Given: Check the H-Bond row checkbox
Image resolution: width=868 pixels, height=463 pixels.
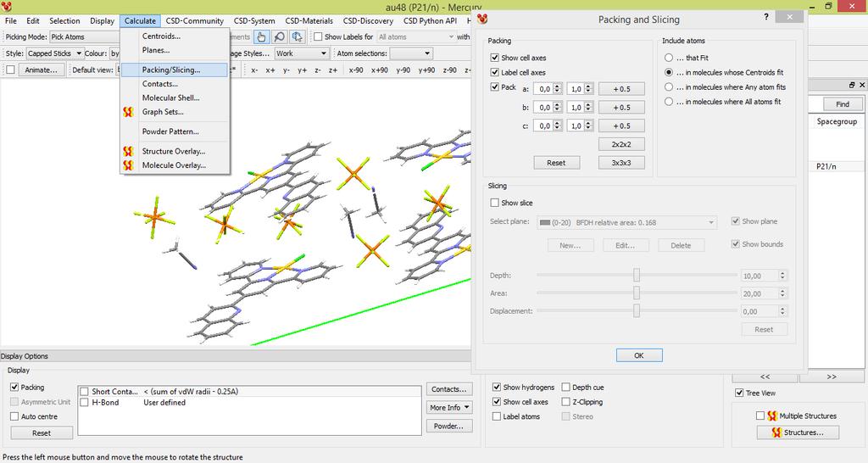Looking at the screenshot, I should [x=84, y=403].
